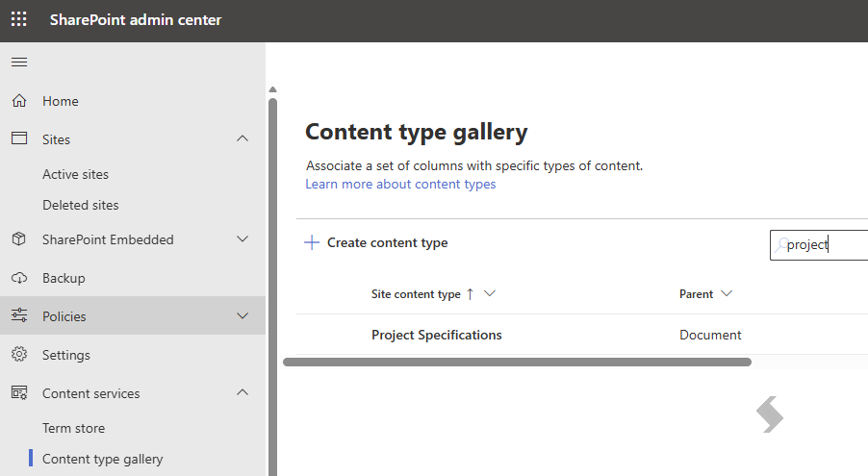This screenshot has height=476, width=868.
Task: Click the sort ascending arrow on Site content type
Action: coord(470,294)
